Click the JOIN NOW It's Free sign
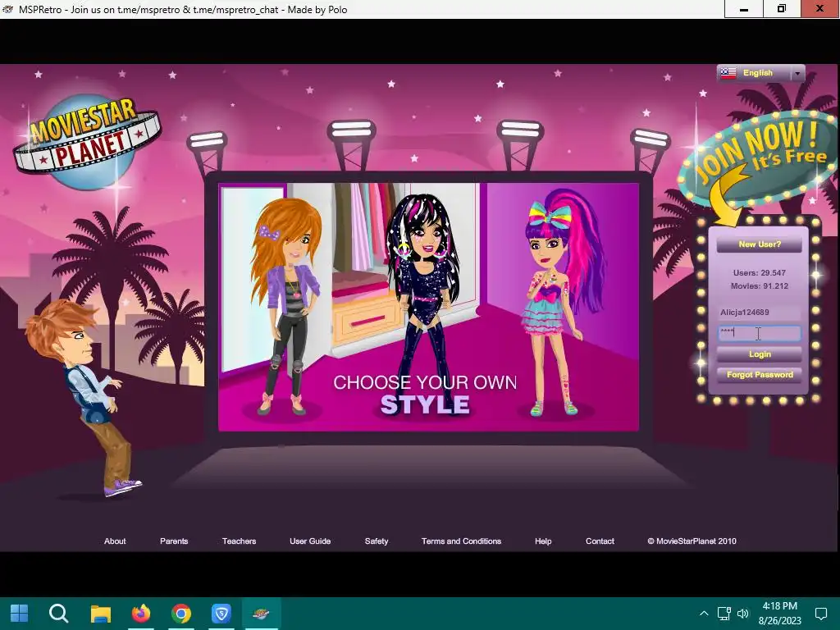840x630 pixels. (758, 158)
